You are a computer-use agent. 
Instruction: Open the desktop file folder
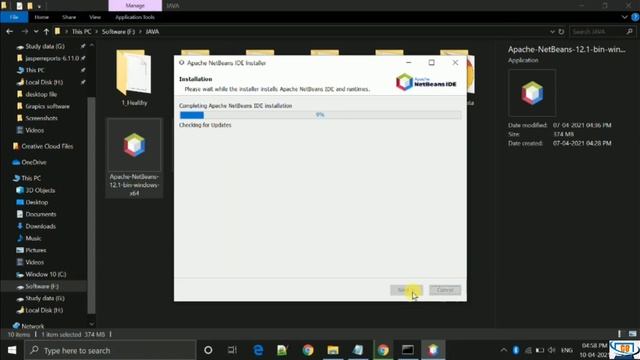[41, 94]
